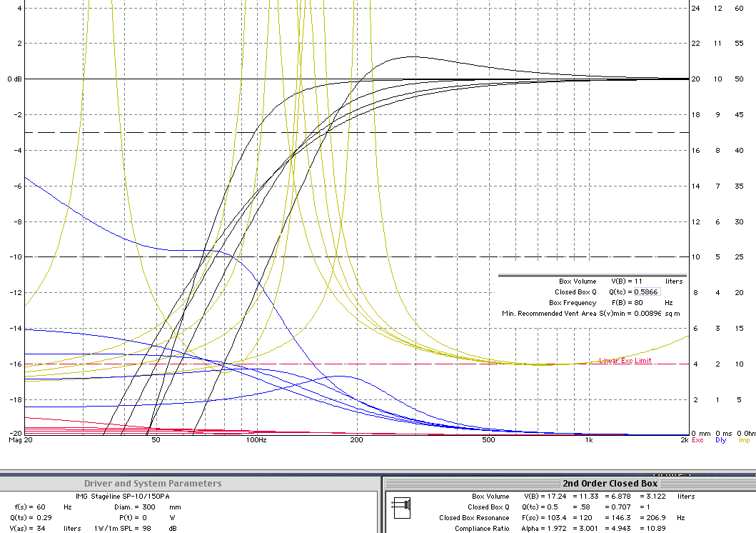
Task: Click the Compliance Ratio row label
Action: coord(482,528)
